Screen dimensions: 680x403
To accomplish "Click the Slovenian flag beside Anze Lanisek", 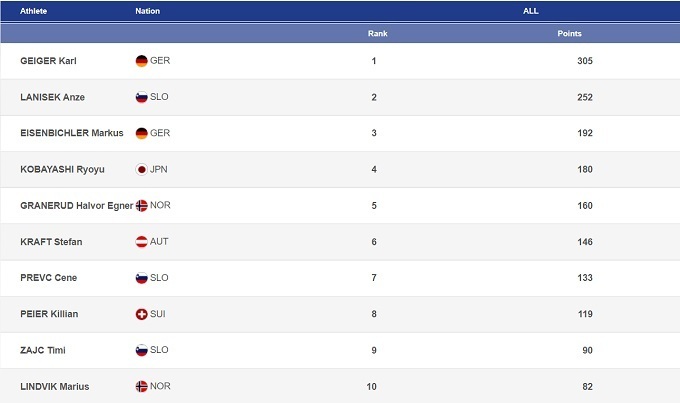I will pyautogui.click(x=141, y=97).
